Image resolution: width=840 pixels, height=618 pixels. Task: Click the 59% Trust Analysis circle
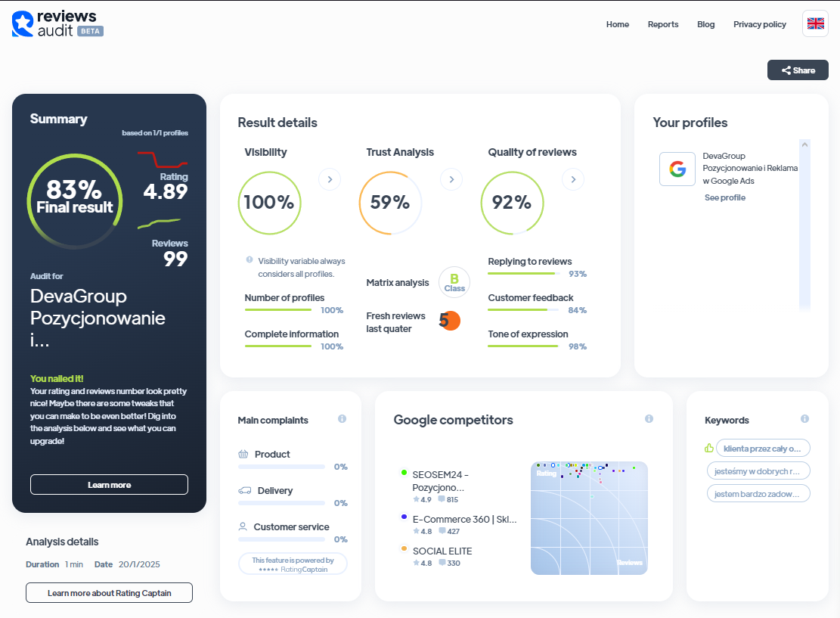pyautogui.click(x=391, y=203)
